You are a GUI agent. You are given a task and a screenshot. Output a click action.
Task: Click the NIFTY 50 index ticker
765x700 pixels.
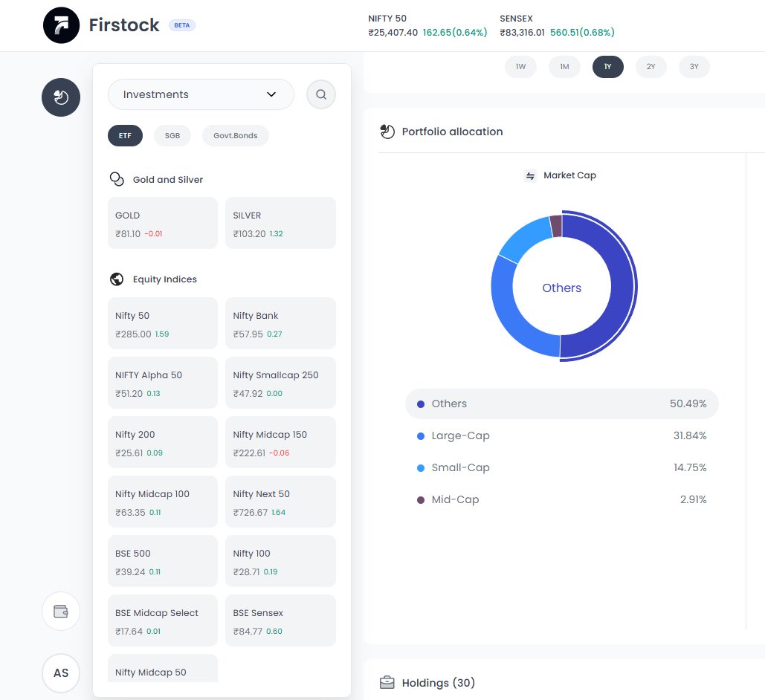point(428,25)
